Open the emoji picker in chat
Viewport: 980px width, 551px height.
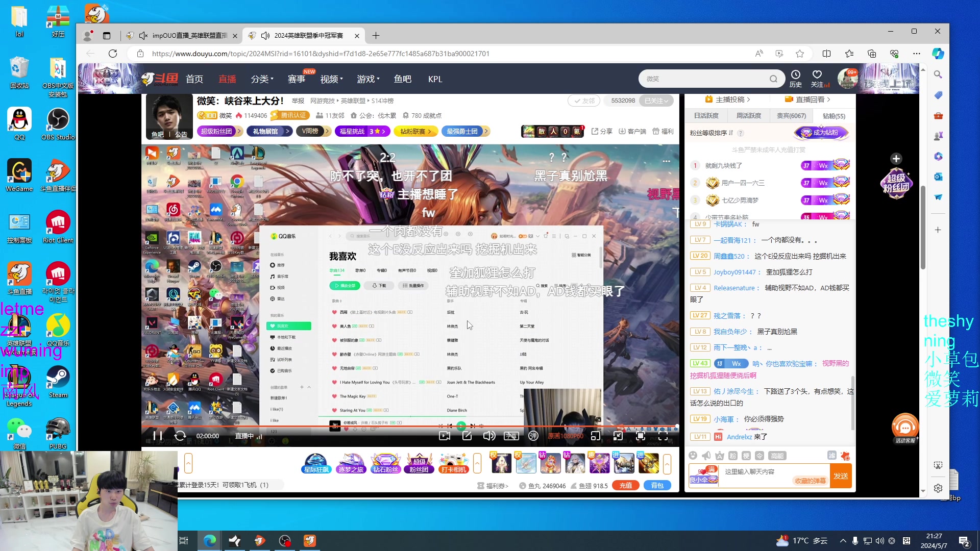[x=693, y=456]
